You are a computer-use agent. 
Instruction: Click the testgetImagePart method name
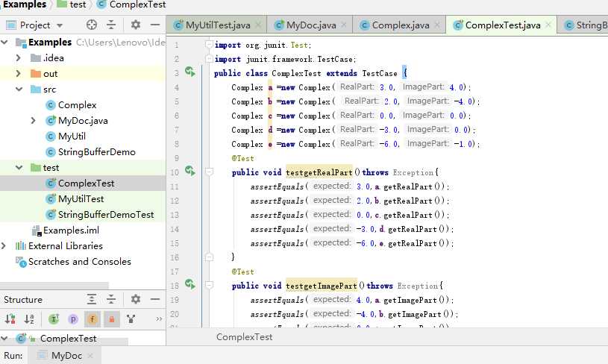[322, 286]
